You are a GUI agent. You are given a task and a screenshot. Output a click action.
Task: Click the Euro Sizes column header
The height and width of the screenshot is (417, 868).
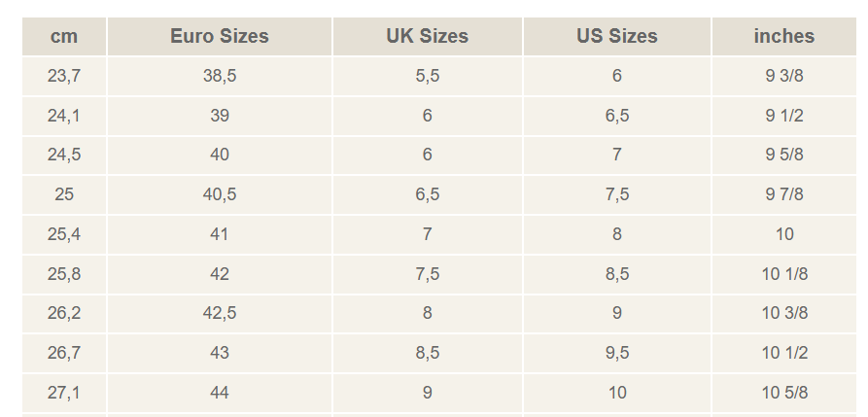point(220,37)
